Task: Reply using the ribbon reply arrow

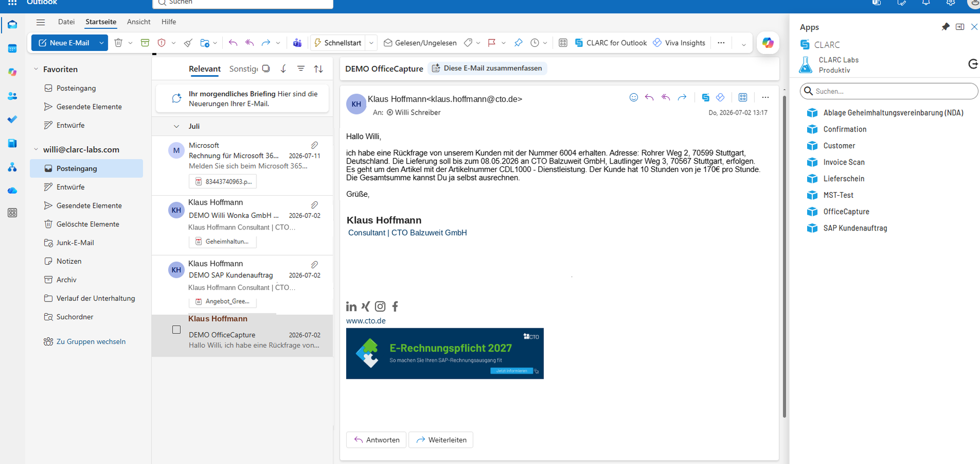Action: (x=233, y=43)
